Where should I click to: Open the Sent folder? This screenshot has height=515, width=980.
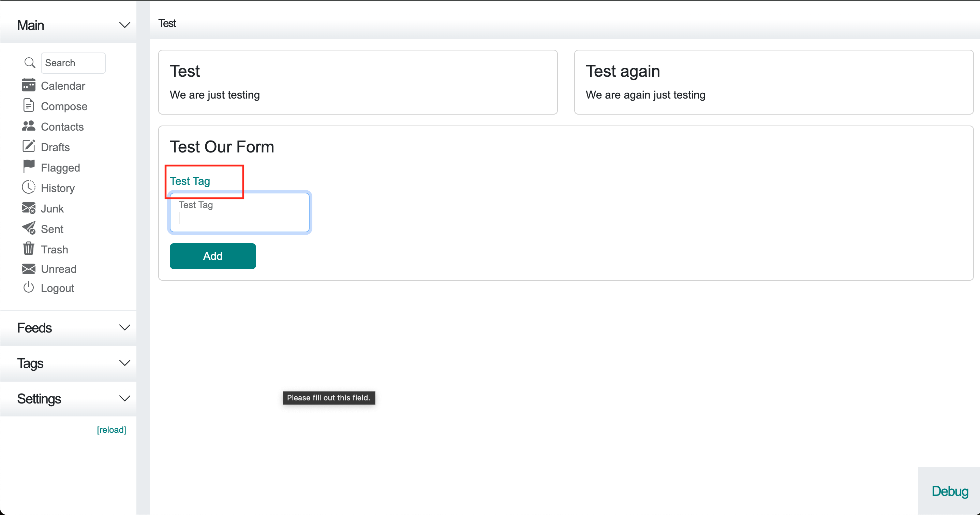52,229
